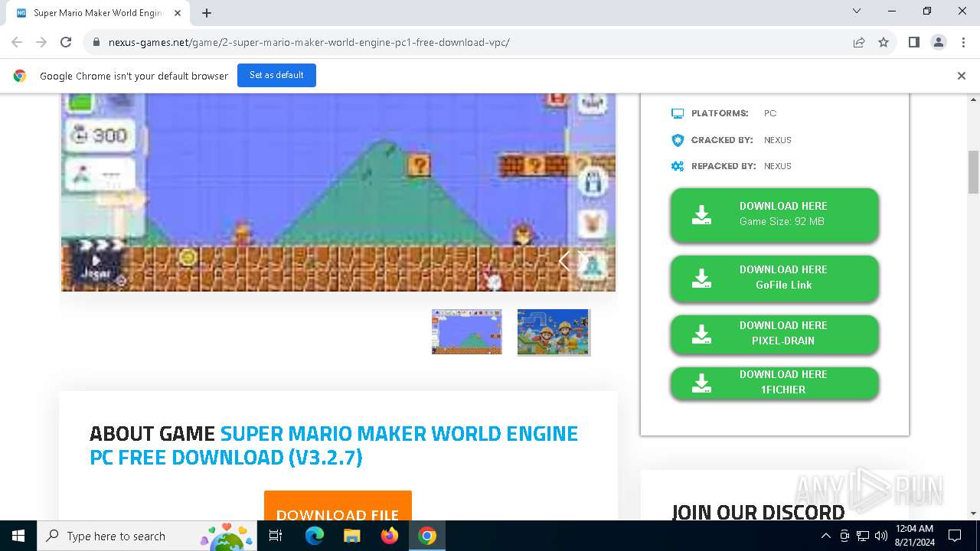Show hidden system tray icons
This screenshot has height=551, width=980.
click(x=825, y=536)
